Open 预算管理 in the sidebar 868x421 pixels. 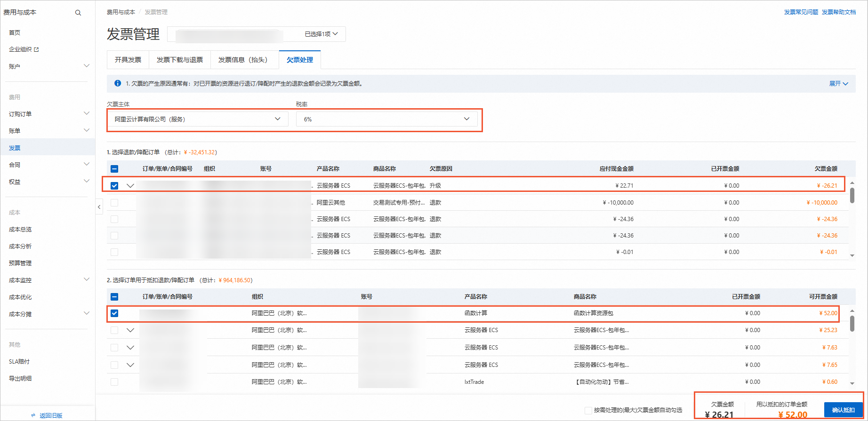20,263
